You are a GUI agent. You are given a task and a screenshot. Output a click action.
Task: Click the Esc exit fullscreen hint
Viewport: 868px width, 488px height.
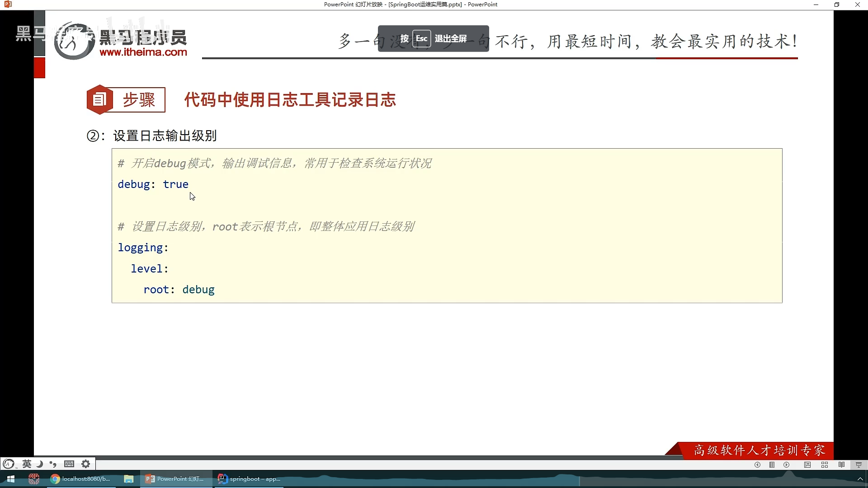(433, 38)
